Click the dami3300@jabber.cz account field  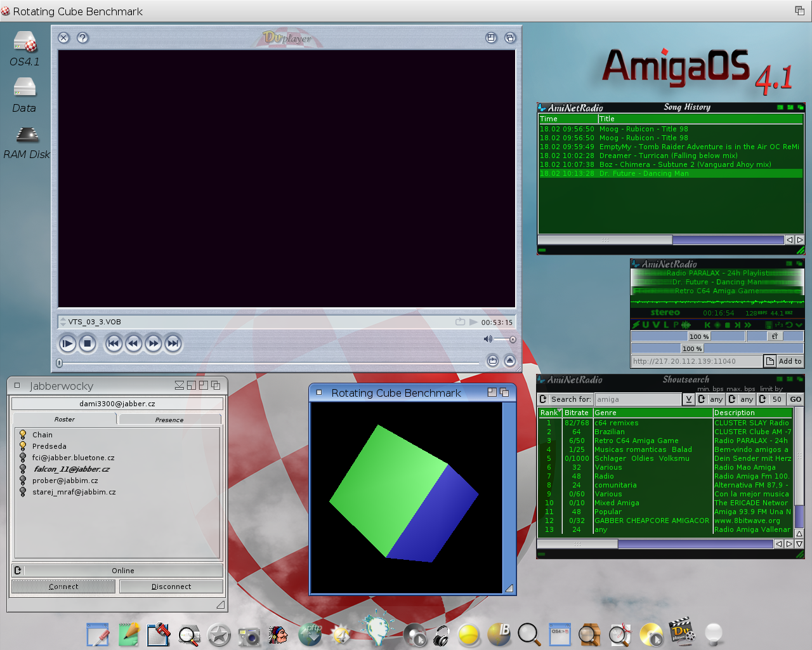pos(117,404)
